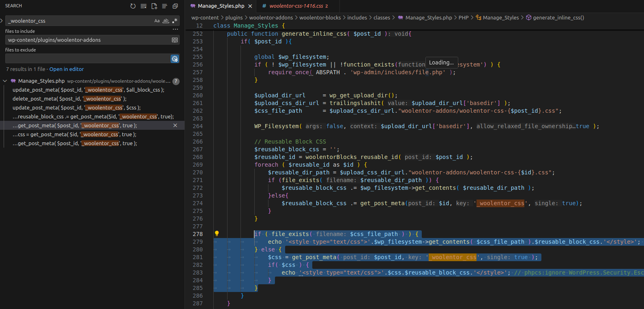Close the Manage_Styles.php editor tab
644x309 pixels.
[250, 6]
